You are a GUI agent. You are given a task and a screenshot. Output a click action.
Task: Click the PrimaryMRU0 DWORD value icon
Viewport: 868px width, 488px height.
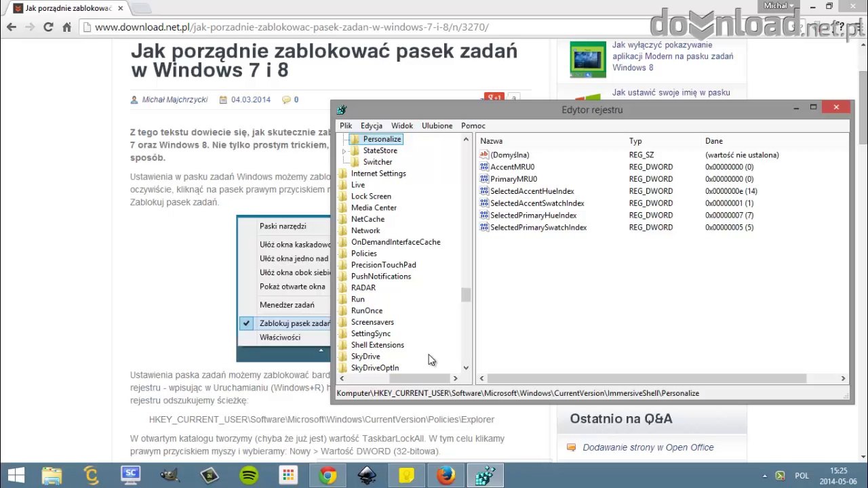coord(484,179)
